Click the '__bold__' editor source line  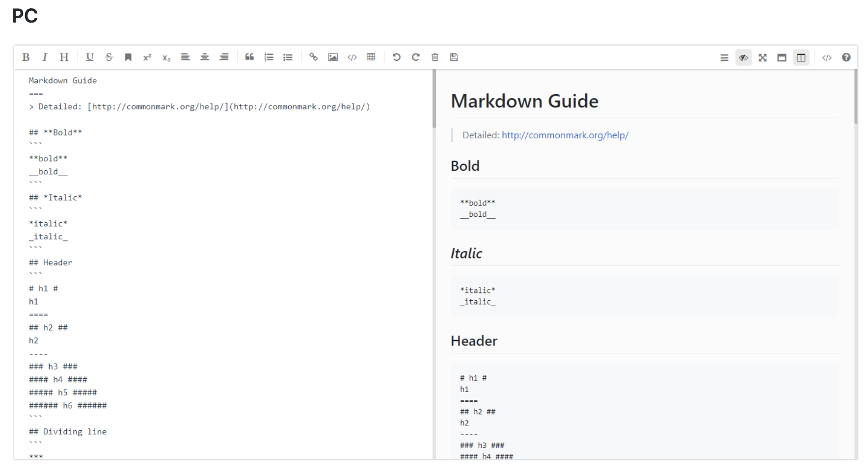[x=48, y=172]
